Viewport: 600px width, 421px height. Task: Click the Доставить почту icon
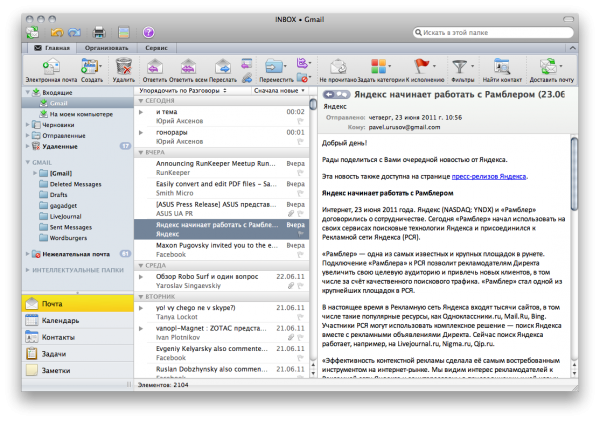point(548,67)
